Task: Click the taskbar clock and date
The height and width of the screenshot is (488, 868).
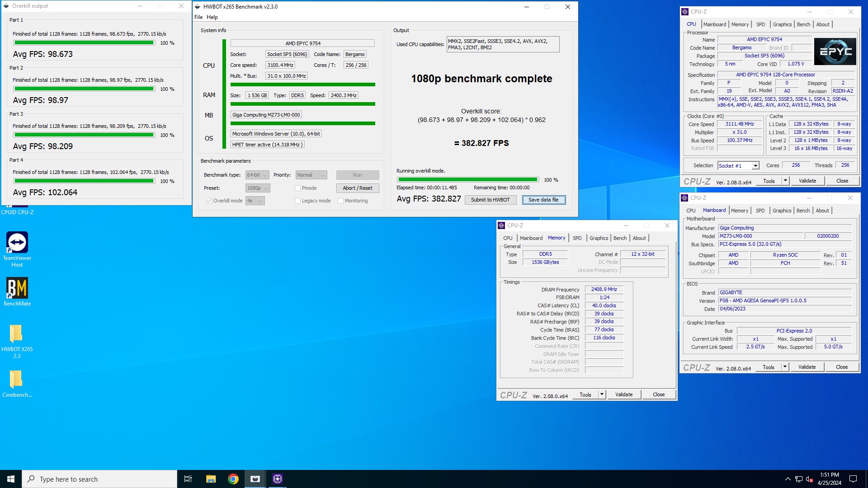Action: point(829,479)
